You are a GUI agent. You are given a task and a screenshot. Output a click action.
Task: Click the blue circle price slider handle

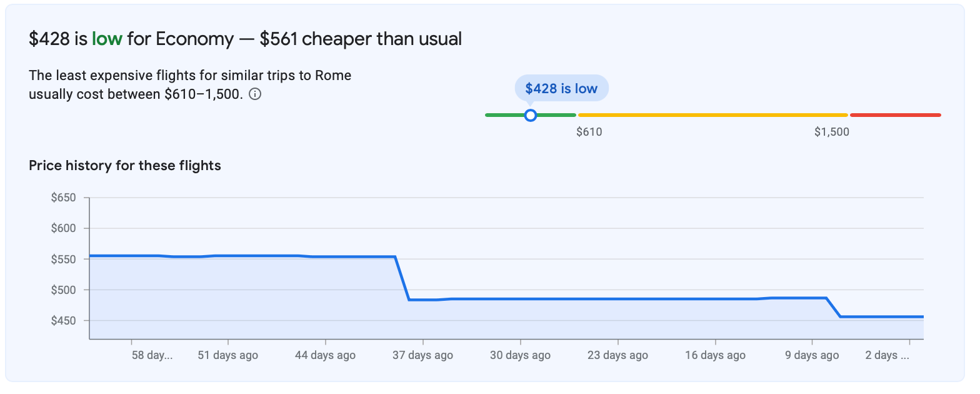(531, 115)
